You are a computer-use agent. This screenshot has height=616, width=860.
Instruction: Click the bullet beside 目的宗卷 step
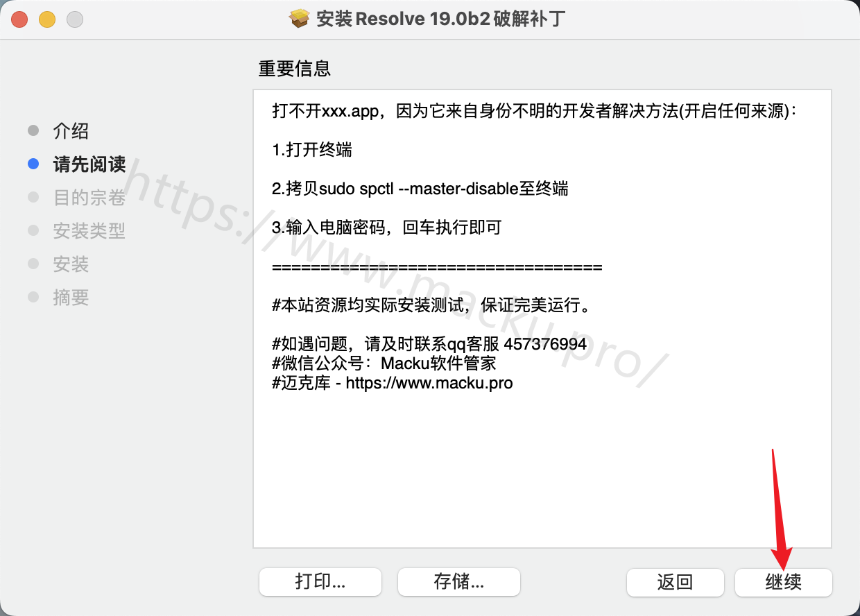point(33,197)
